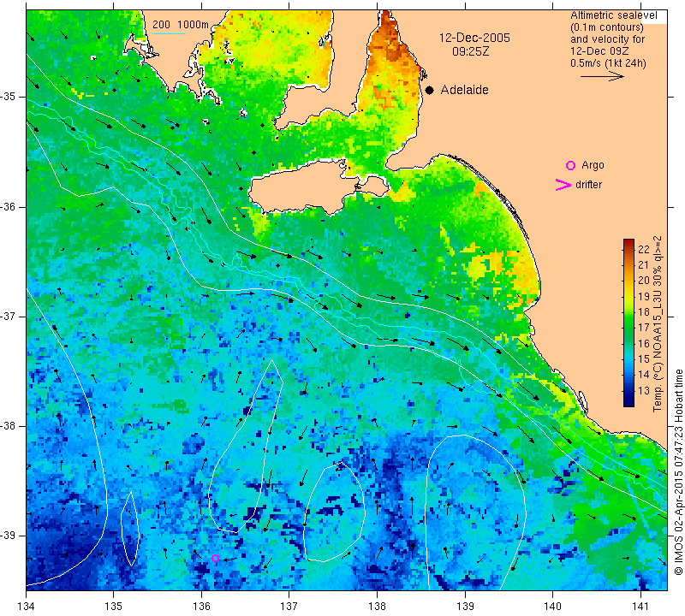Click the black Adelaide city marker dot

430,90
